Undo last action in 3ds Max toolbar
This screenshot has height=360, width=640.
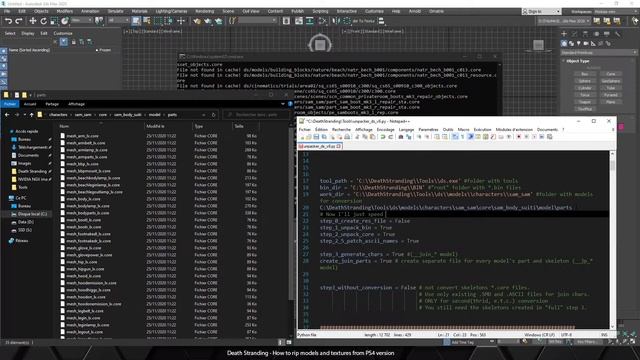pyautogui.click(x=8, y=21)
